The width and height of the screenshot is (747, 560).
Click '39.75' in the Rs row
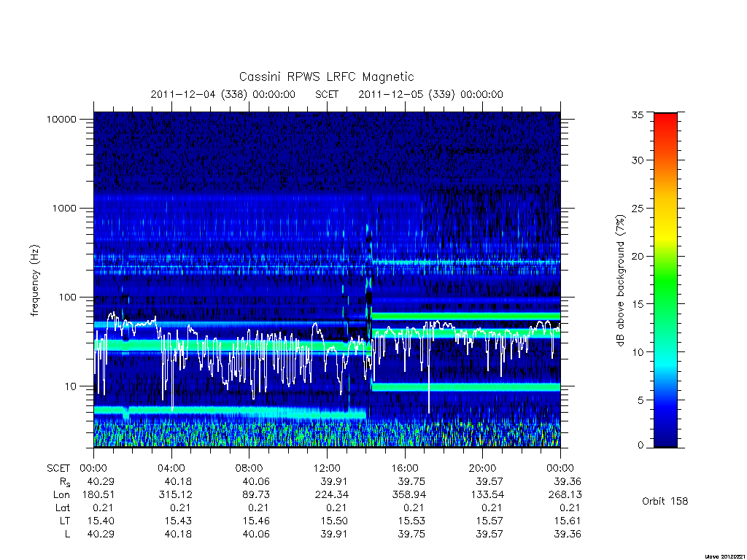click(411, 482)
